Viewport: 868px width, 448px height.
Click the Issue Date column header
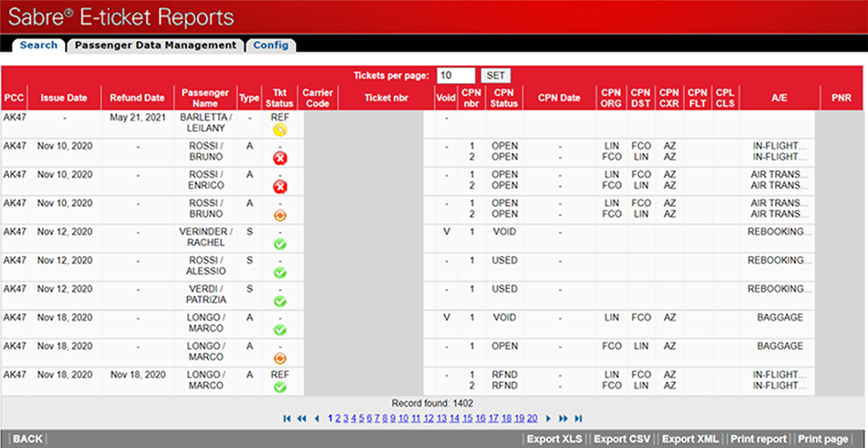pyautogui.click(x=64, y=98)
